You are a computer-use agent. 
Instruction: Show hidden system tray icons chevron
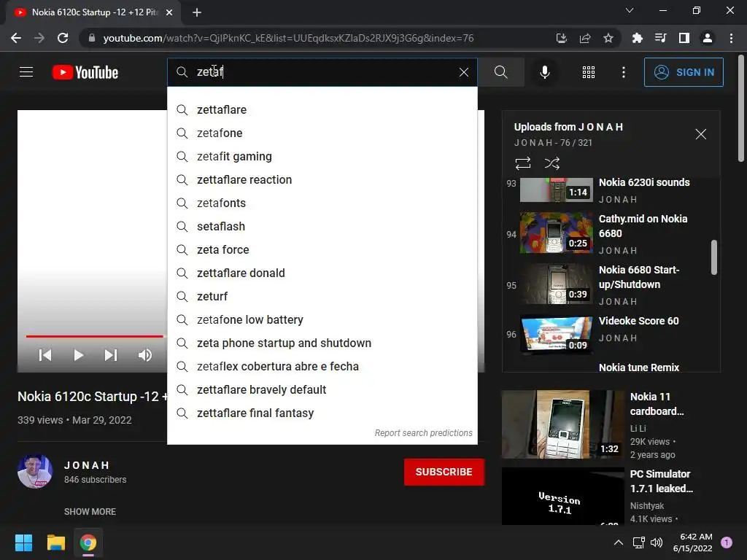(618, 542)
